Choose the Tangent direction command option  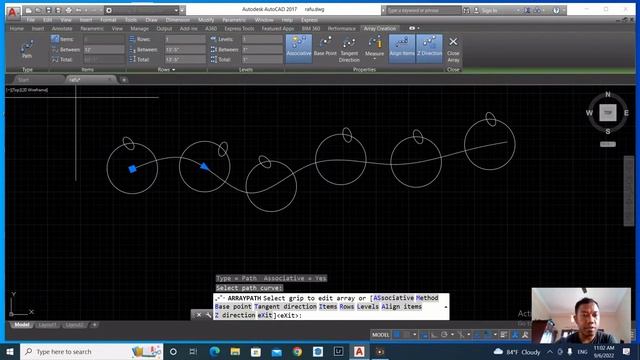(285, 307)
